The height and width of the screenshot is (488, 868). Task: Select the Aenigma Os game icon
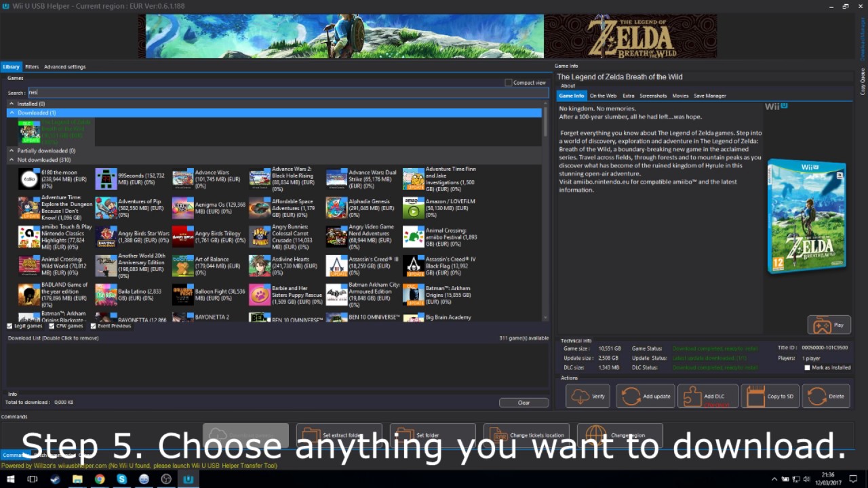point(183,207)
